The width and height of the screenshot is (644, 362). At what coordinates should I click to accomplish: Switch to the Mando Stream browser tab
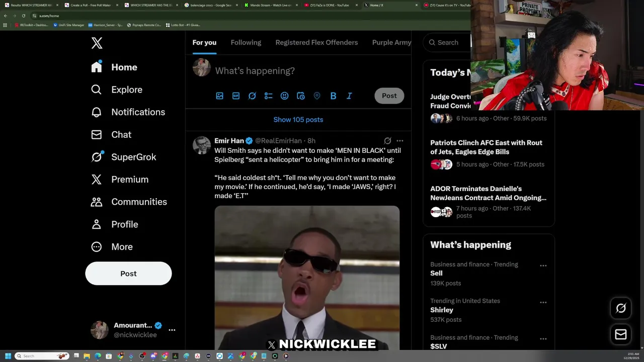pos(271,5)
